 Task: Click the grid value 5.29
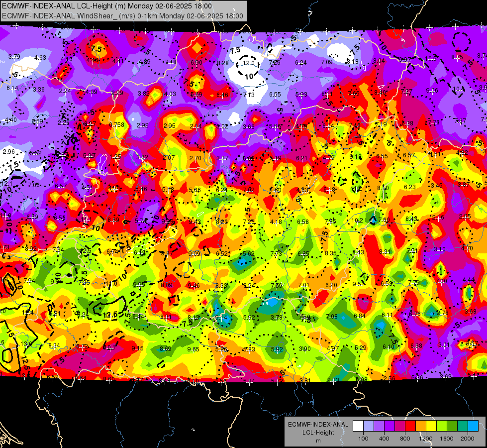360,347
